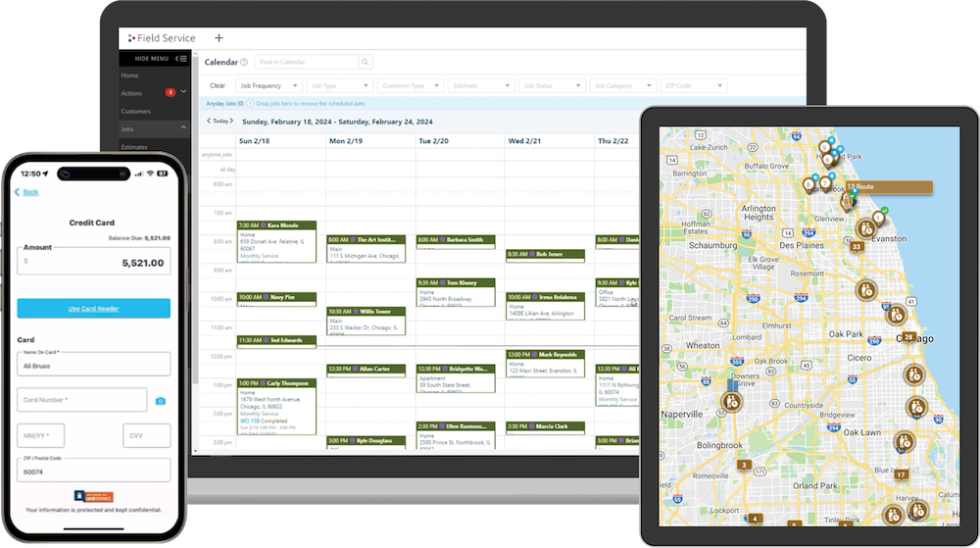Tap the Card Number field
Image resolution: width=980 pixels, height=548 pixels.
click(x=82, y=400)
